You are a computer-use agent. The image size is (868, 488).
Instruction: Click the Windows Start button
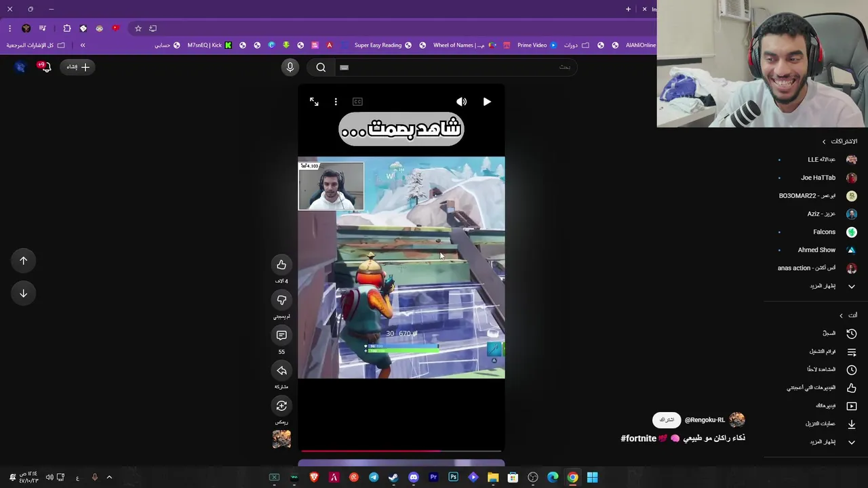coord(592,478)
